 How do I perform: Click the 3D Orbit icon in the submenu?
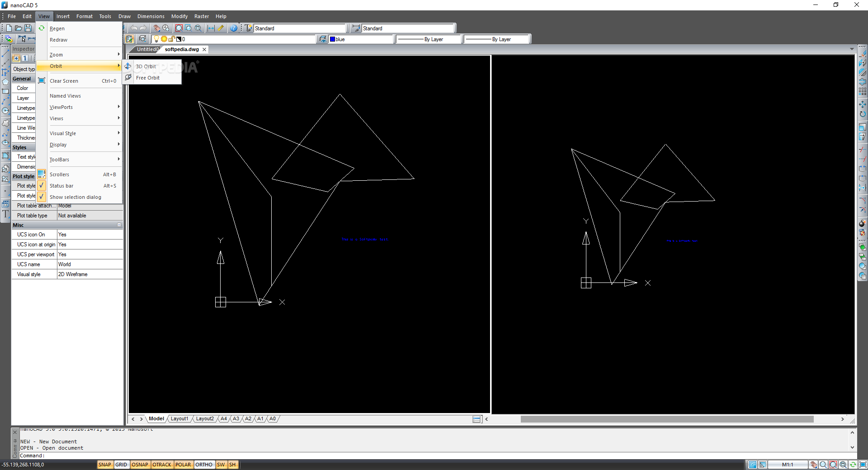128,66
